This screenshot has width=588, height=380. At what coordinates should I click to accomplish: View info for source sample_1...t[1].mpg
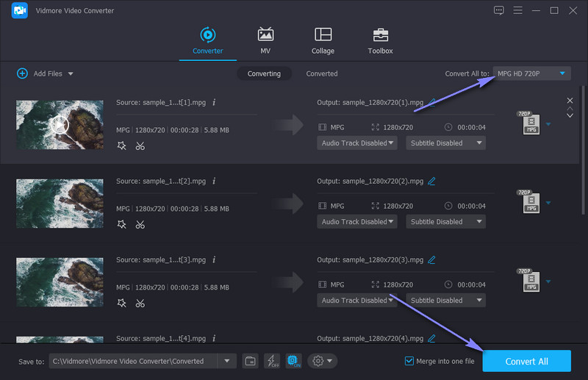point(213,102)
